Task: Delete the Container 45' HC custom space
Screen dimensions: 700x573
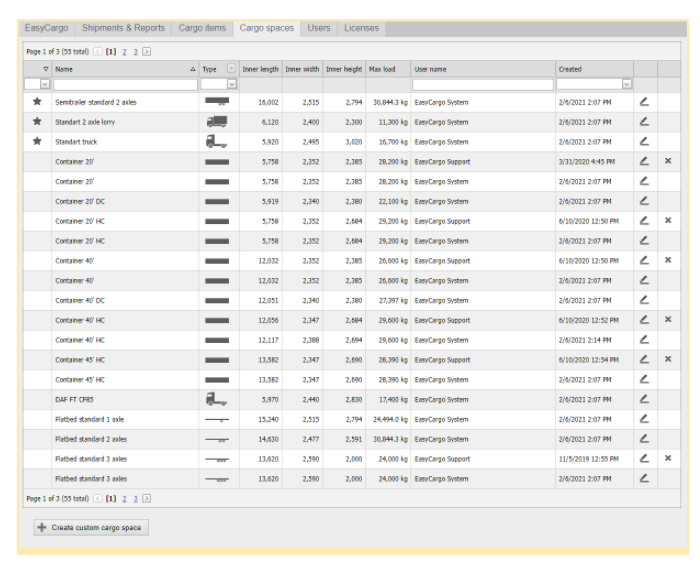Action: [668, 360]
